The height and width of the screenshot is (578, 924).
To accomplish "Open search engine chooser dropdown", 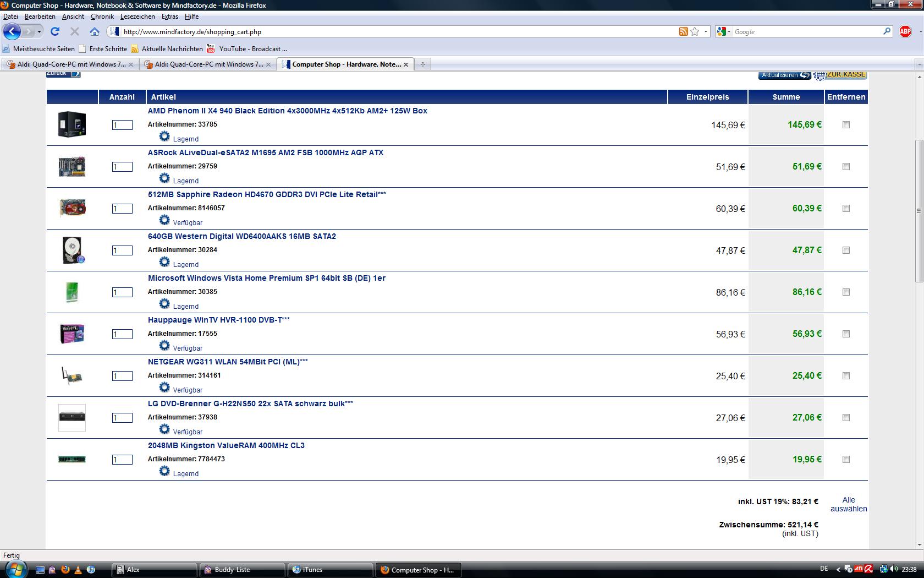I will coord(724,31).
